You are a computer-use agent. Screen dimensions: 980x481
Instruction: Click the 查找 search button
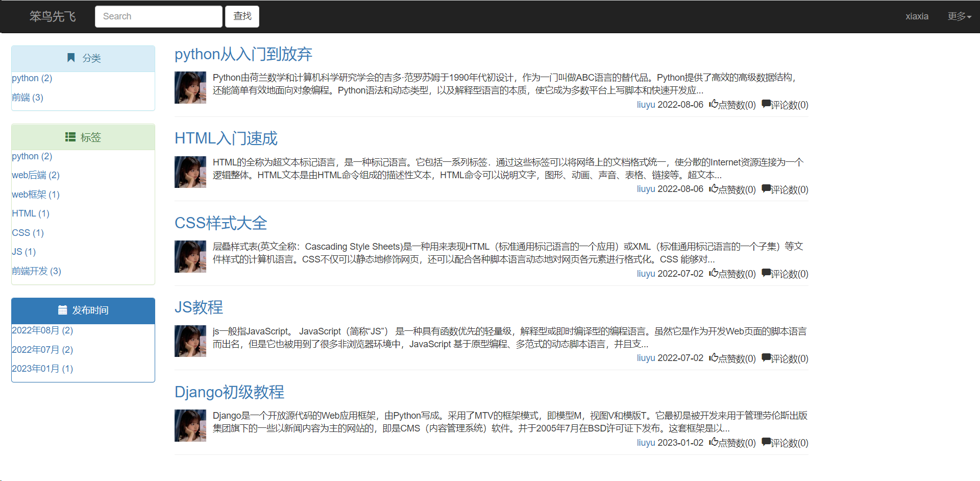242,16
